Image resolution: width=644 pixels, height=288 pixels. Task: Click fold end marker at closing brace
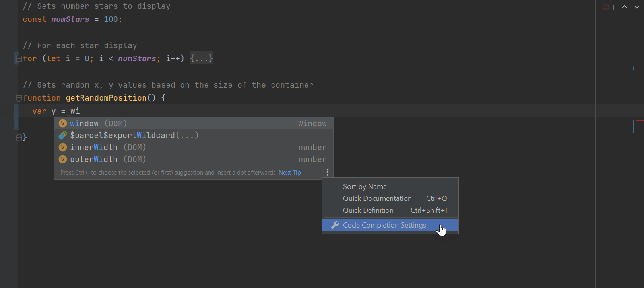pyautogui.click(x=19, y=137)
